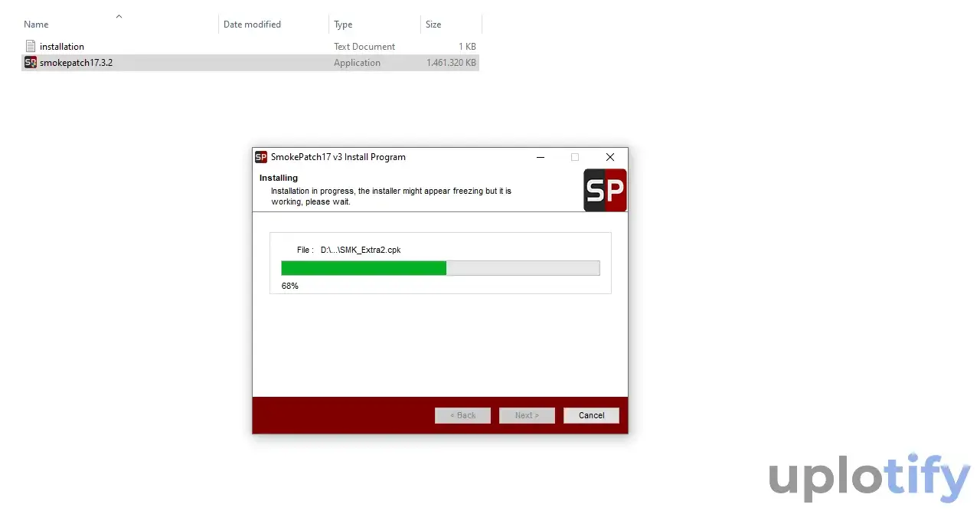Cancel the SmokePatch installation
980x514 pixels.
pos(591,415)
